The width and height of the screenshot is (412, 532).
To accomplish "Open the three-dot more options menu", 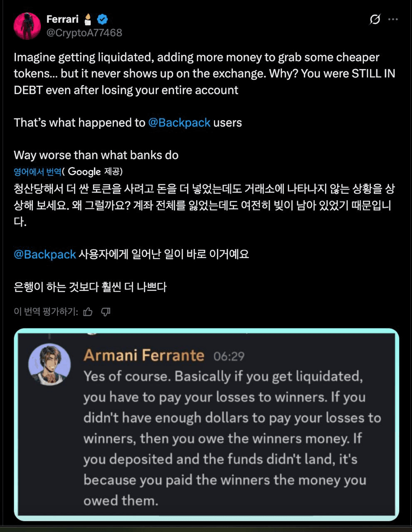I will 393,19.
